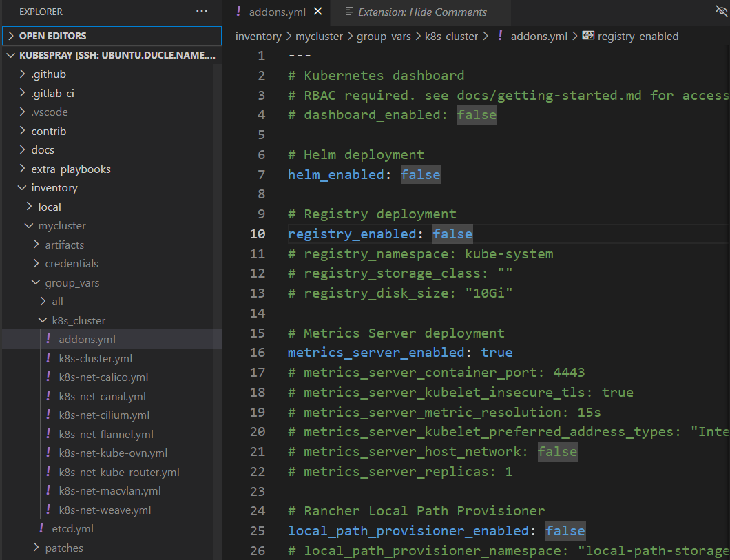
Task: Expand the patches folder
Action: click(64, 548)
